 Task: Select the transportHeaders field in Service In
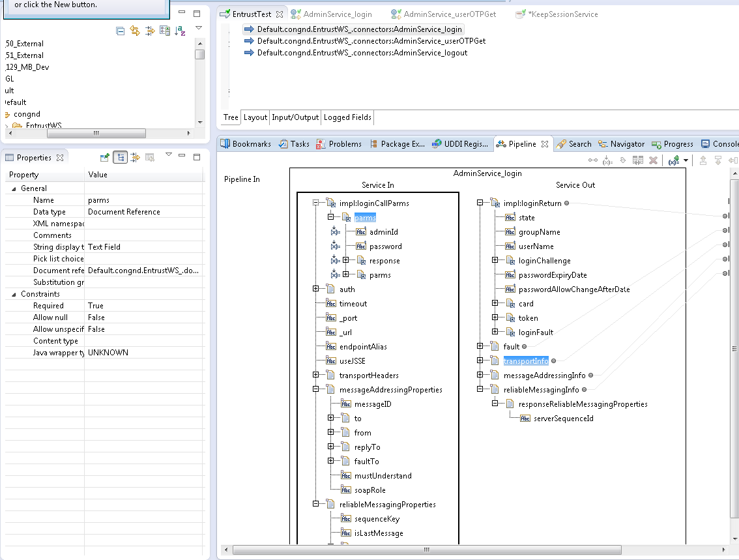368,376
